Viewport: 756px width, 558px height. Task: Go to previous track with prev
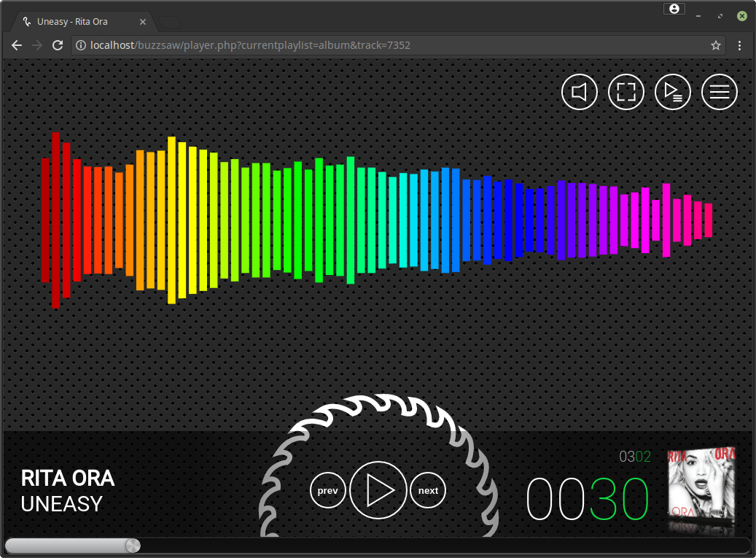[328, 490]
